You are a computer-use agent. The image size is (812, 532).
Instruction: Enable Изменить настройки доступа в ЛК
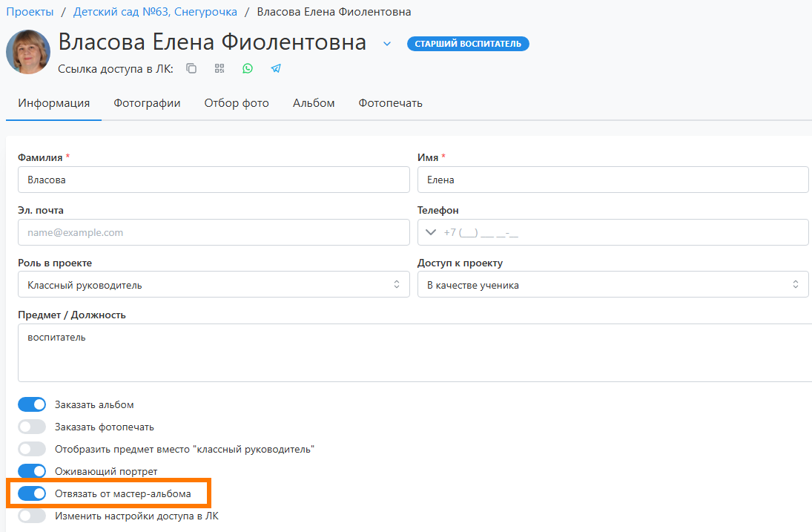(x=32, y=516)
